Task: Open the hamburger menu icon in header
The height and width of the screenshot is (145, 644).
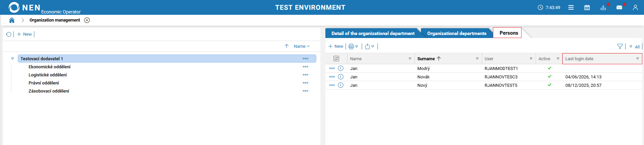Action: [571, 7]
